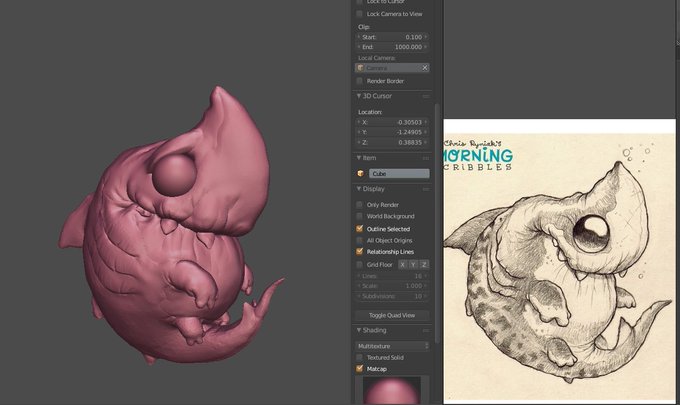Toggle the grid X axis button

click(x=402, y=265)
